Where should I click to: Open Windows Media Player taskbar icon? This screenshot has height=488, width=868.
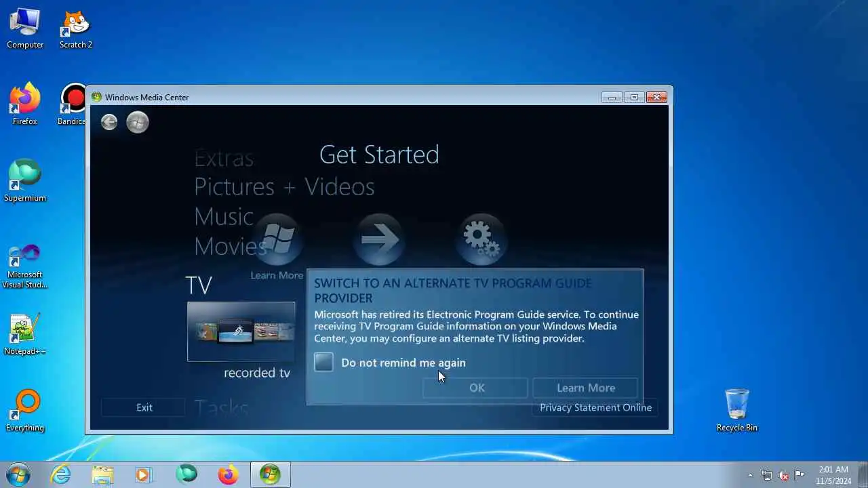(x=144, y=474)
